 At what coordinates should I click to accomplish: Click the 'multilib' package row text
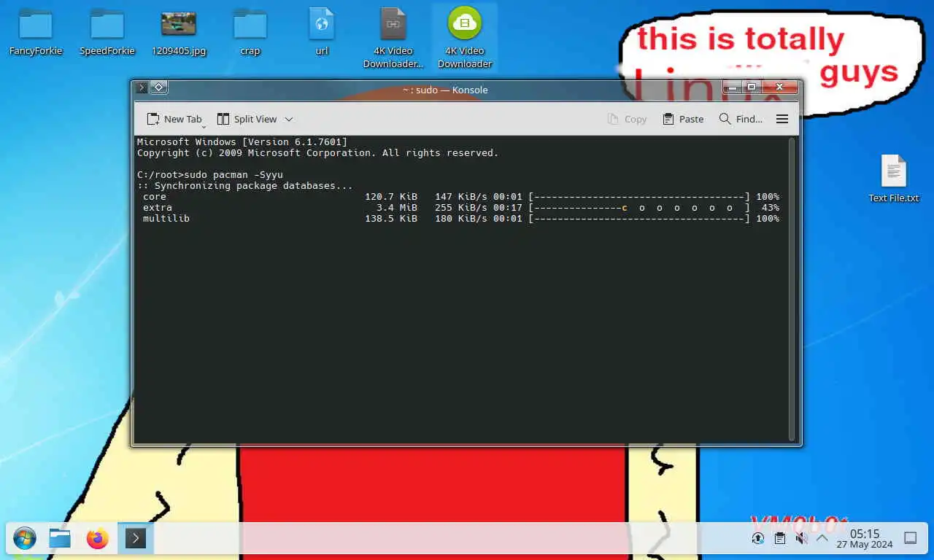coord(166,219)
